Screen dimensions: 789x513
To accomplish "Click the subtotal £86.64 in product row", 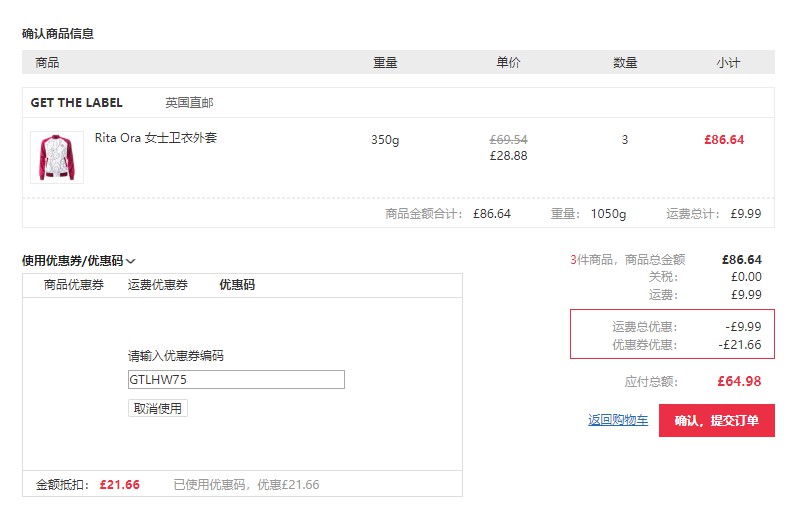I will click(724, 139).
